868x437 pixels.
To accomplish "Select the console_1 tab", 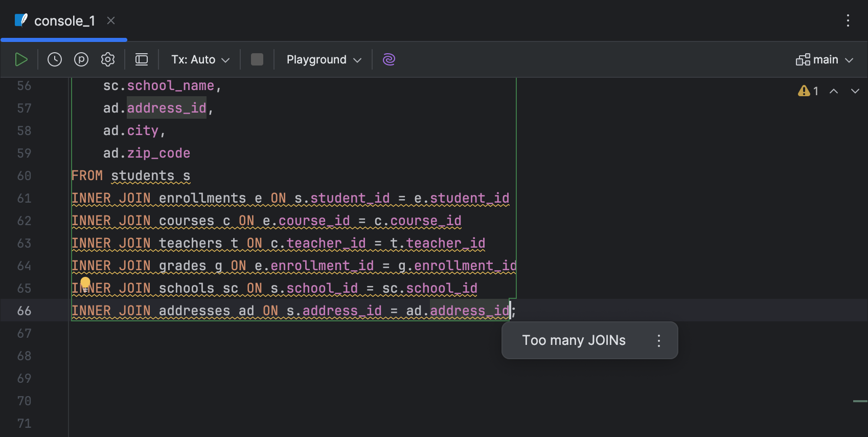I will coord(64,21).
